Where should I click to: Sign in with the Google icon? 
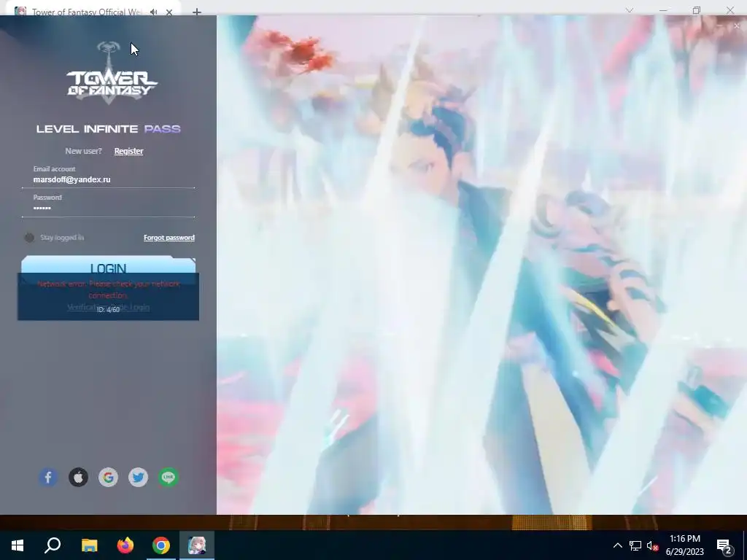click(x=108, y=477)
